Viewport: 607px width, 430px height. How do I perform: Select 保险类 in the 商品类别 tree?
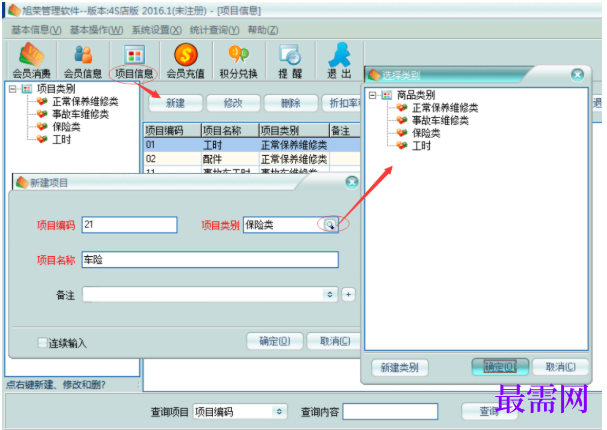pos(426,133)
